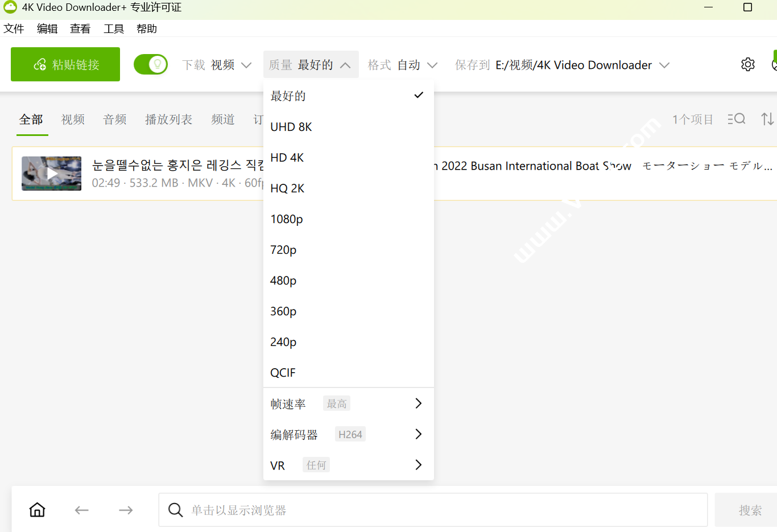
Task: Collapse the 质量 最好的 quality dropdown
Action: (311, 65)
